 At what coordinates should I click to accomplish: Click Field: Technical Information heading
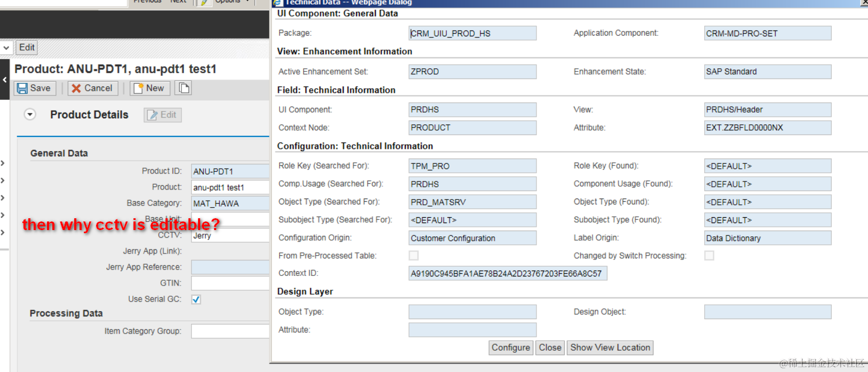(336, 90)
